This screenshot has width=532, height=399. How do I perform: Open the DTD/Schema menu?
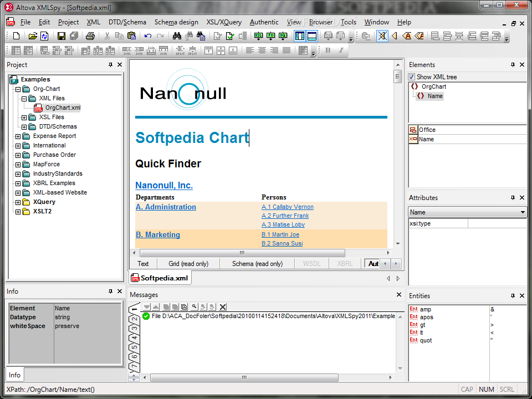pyautogui.click(x=127, y=22)
